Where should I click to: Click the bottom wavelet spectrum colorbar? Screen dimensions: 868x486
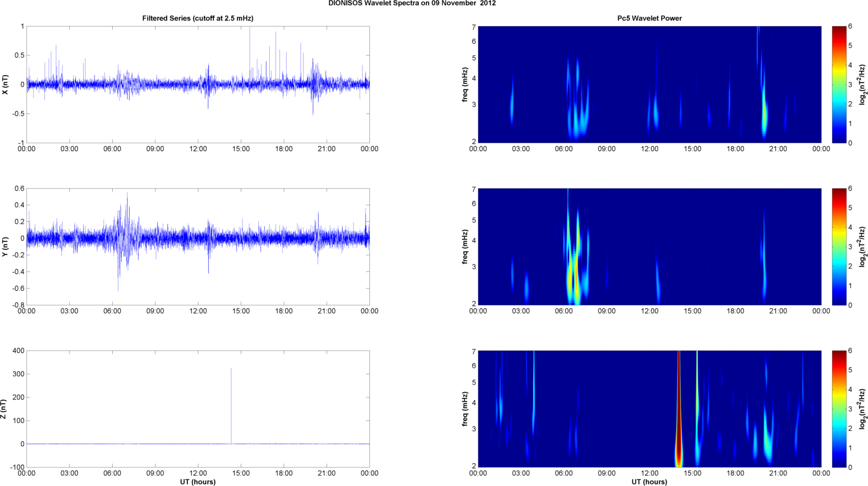click(839, 409)
